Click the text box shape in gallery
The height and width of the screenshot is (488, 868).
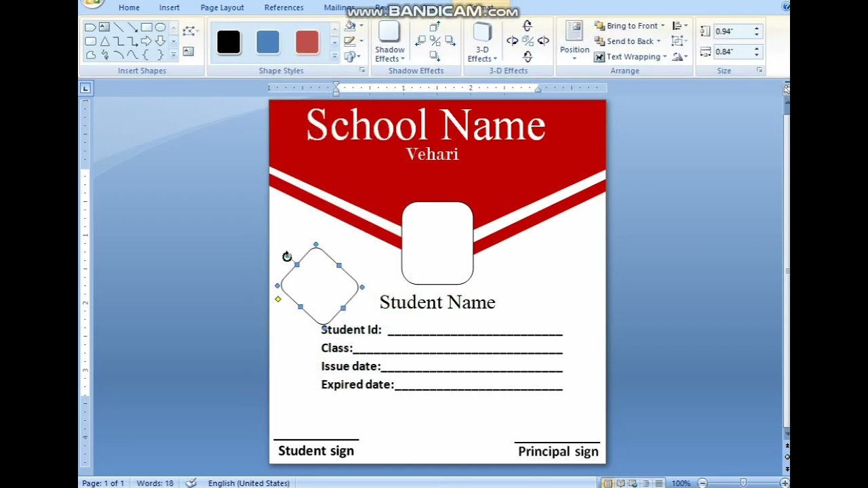click(x=104, y=27)
